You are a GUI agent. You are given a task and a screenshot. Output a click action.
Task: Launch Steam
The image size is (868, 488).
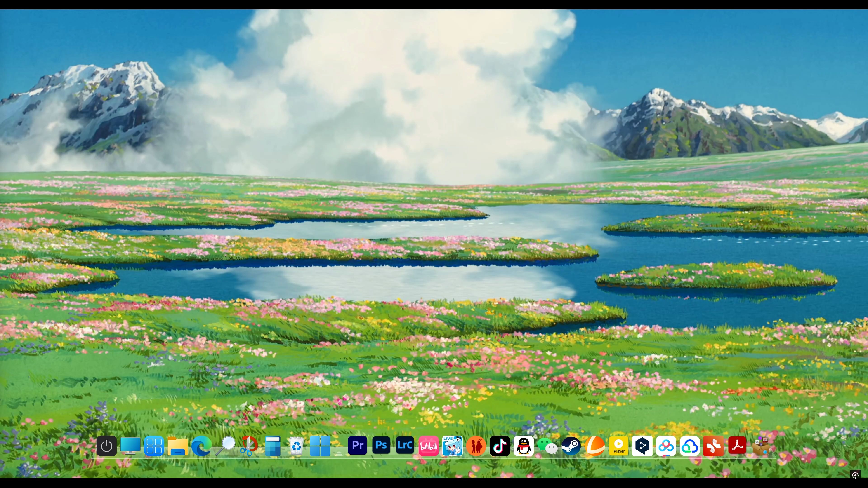(x=571, y=446)
